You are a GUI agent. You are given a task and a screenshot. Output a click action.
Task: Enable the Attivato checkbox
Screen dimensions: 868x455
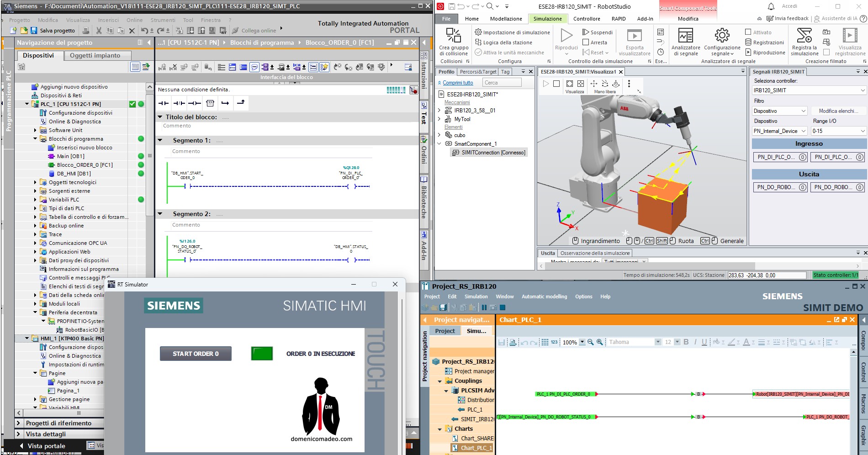click(748, 32)
